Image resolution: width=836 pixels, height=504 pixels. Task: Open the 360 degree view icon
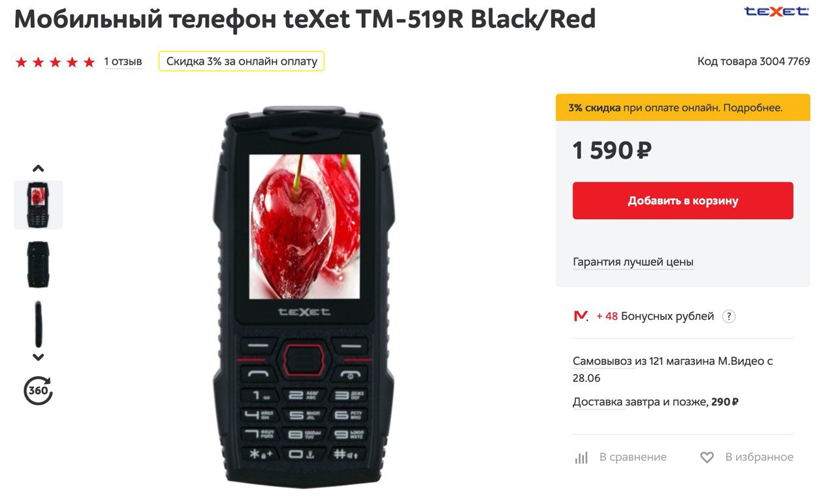pos(38,390)
